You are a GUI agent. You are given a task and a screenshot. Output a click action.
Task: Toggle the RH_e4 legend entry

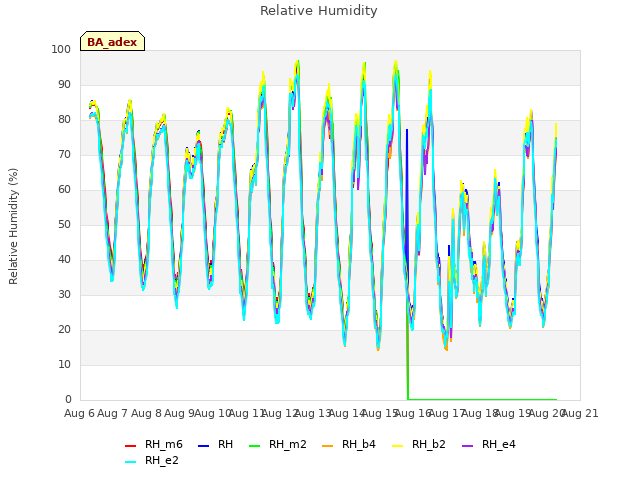[489, 444]
